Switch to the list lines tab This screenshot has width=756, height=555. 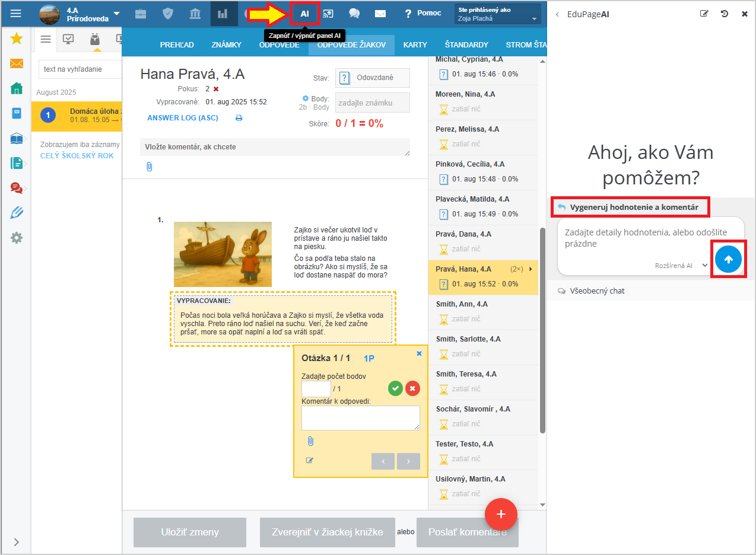pos(46,39)
